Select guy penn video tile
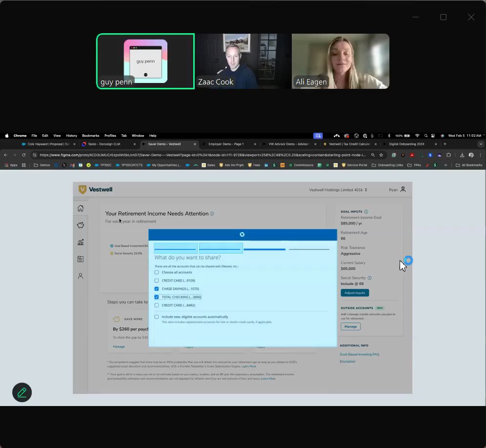 145,61
